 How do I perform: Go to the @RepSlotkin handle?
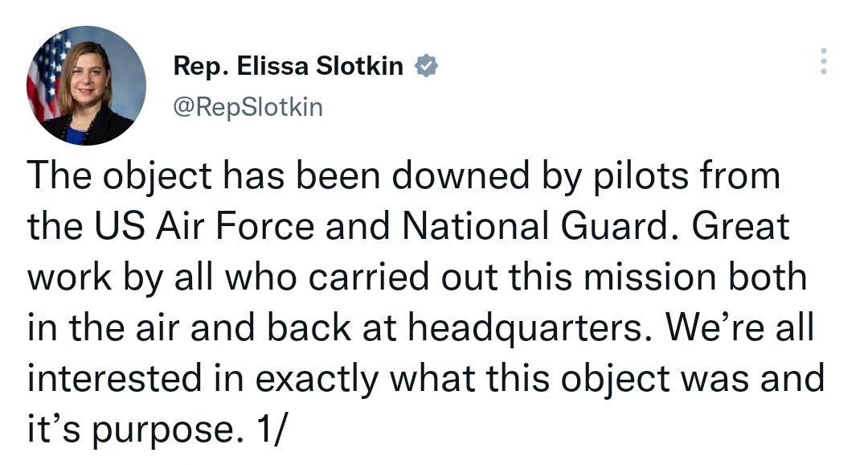click(248, 107)
